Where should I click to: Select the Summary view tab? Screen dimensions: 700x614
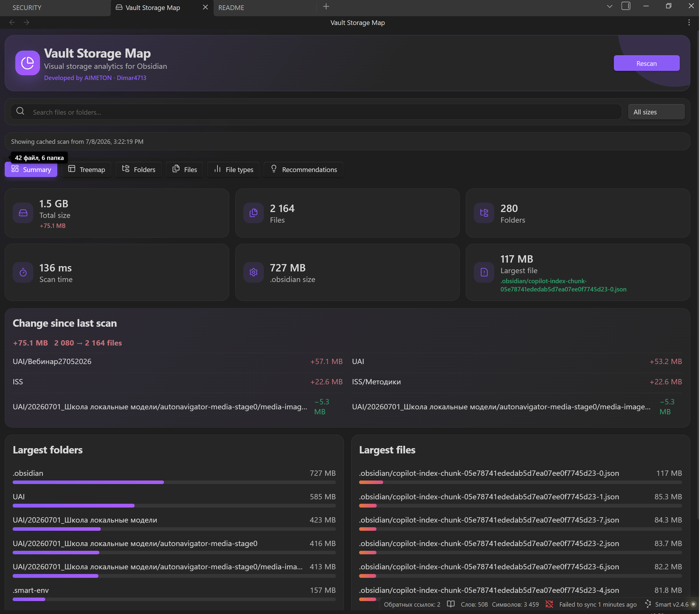31,170
